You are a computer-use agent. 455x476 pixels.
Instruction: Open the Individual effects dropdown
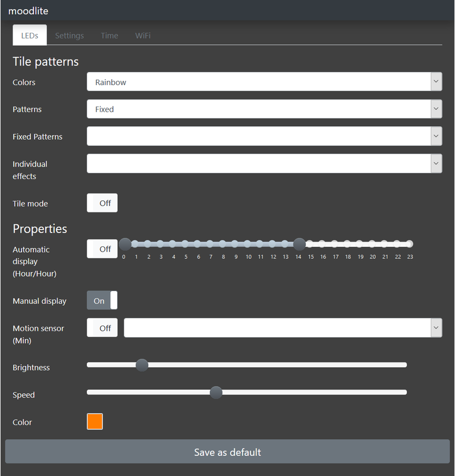pyautogui.click(x=265, y=164)
